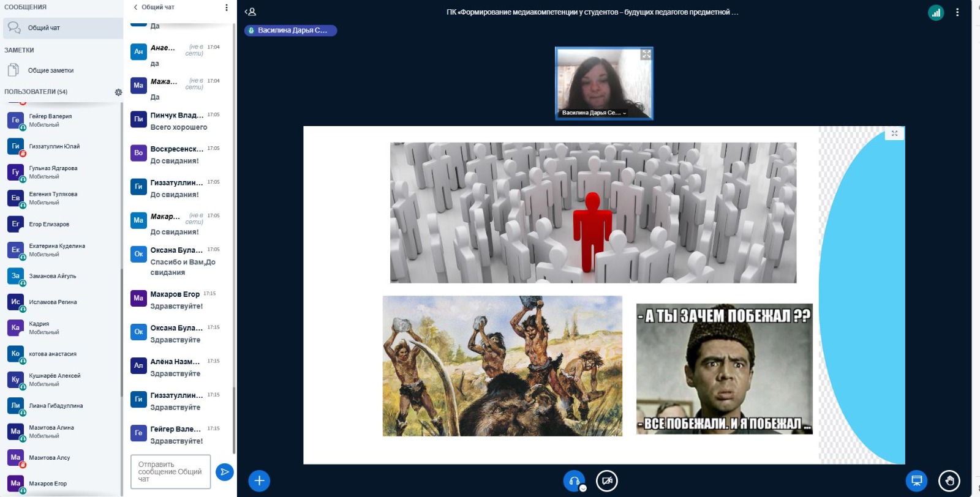The image size is (980, 497).
Task: Click the blue plus actions button
Action: point(259,480)
